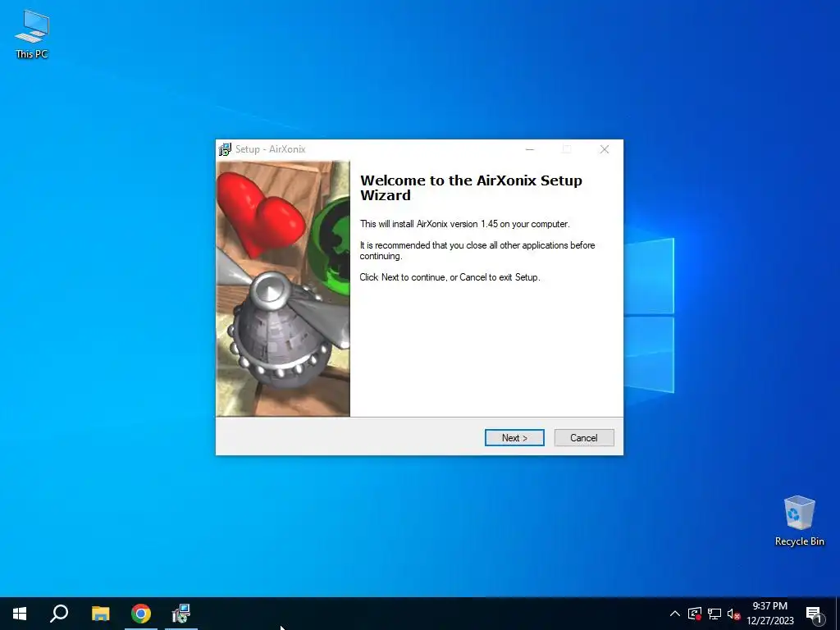Close the Setup - AirXonix window
The width and height of the screenshot is (840, 630).
click(605, 149)
